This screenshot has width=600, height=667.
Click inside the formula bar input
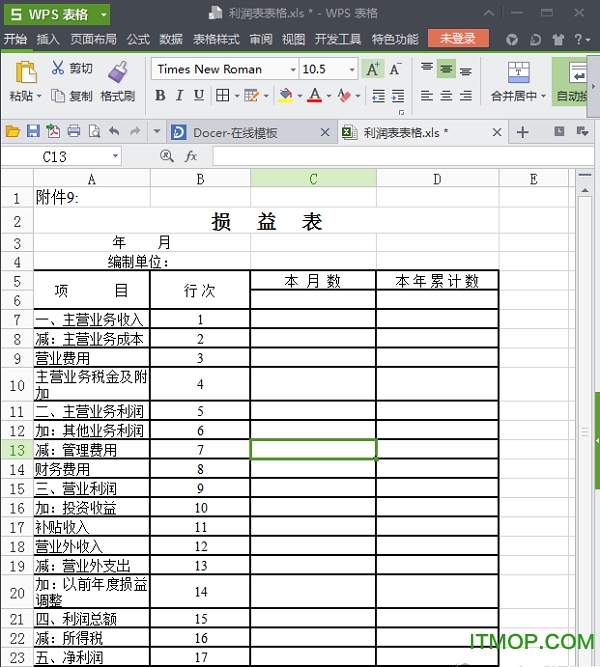tap(403, 156)
